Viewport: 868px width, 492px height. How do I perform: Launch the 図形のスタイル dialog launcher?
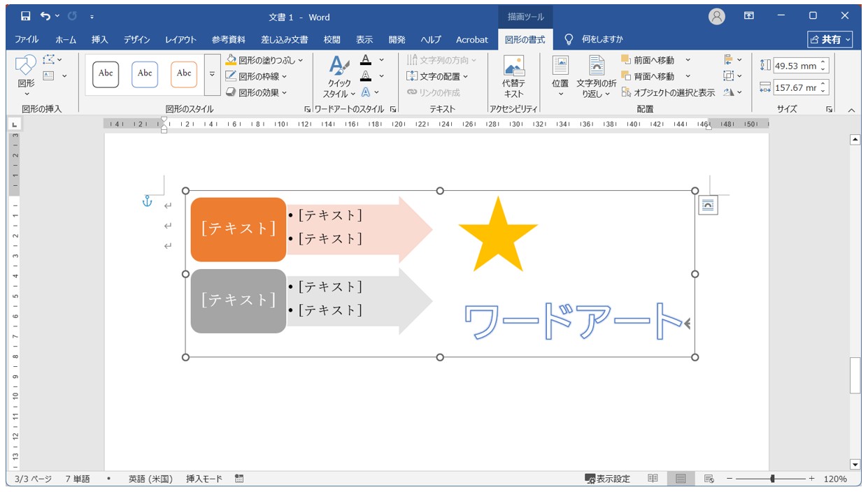pos(306,110)
